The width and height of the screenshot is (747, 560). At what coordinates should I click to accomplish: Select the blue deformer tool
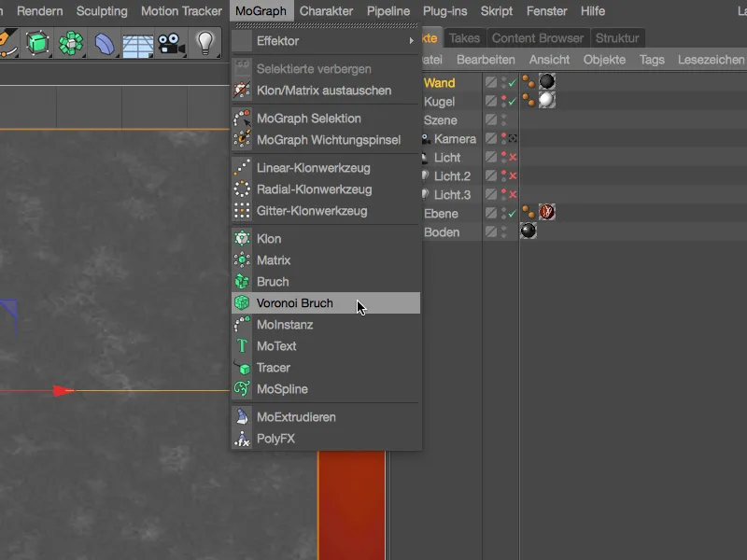(x=105, y=44)
